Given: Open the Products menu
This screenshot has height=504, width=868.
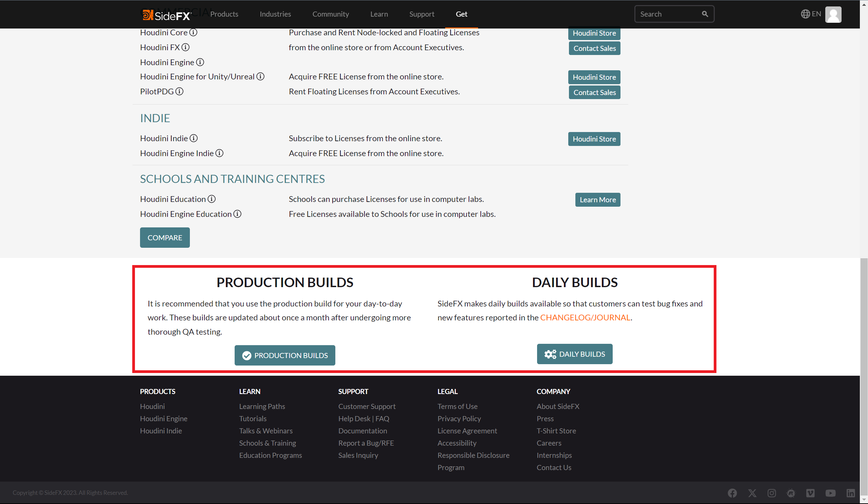Looking at the screenshot, I should coord(224,14).
